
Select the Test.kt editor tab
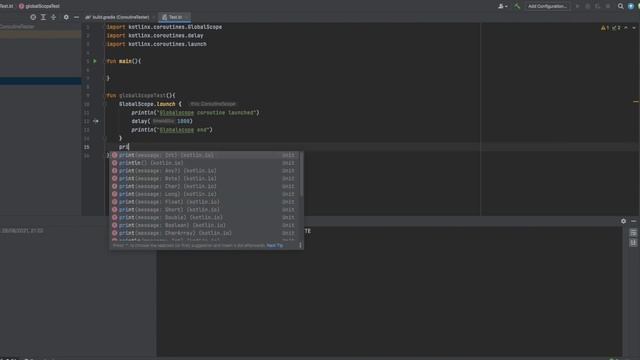(174, 17)
